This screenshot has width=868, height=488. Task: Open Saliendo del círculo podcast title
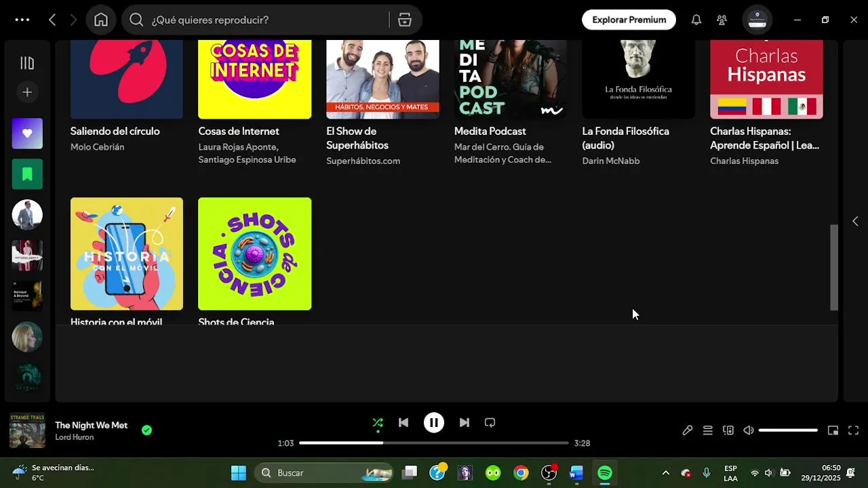pyautogui.click(x=115, y=131)
